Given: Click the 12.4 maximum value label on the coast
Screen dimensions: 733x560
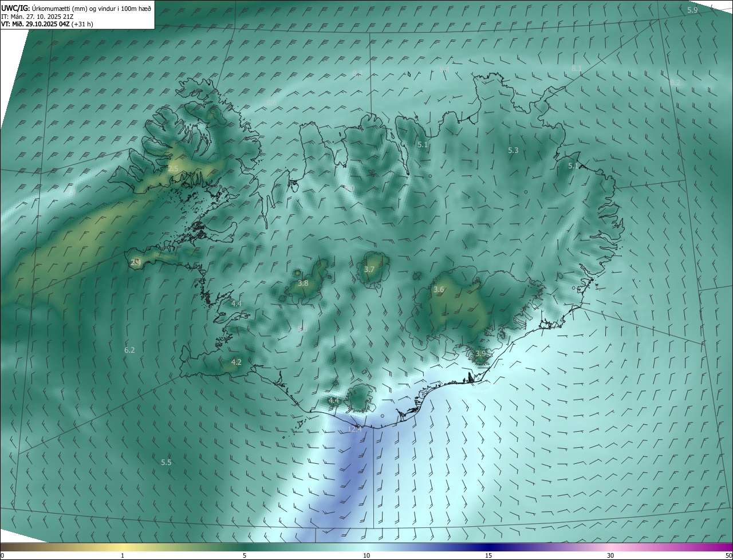Looking at the screenshot, I should coord(354,429).
